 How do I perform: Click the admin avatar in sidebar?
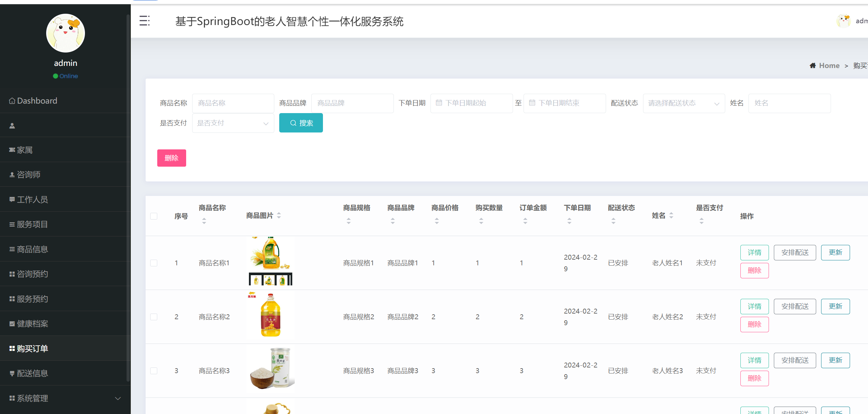66,33
